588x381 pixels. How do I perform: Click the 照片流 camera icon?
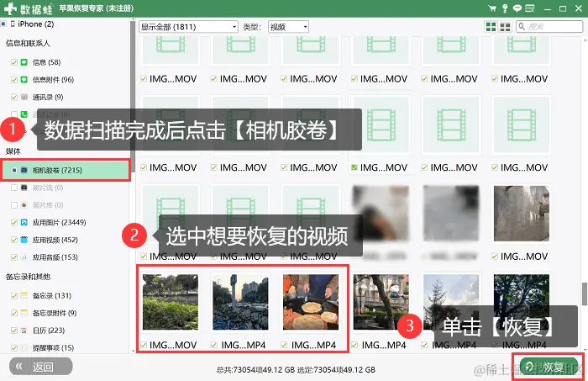point(24,188)
